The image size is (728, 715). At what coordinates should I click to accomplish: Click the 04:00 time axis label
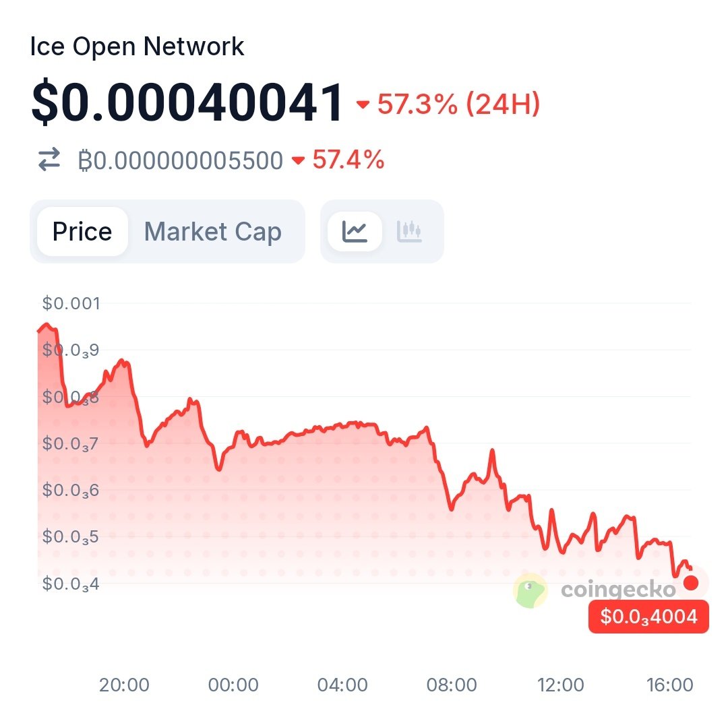pos(342,685)
